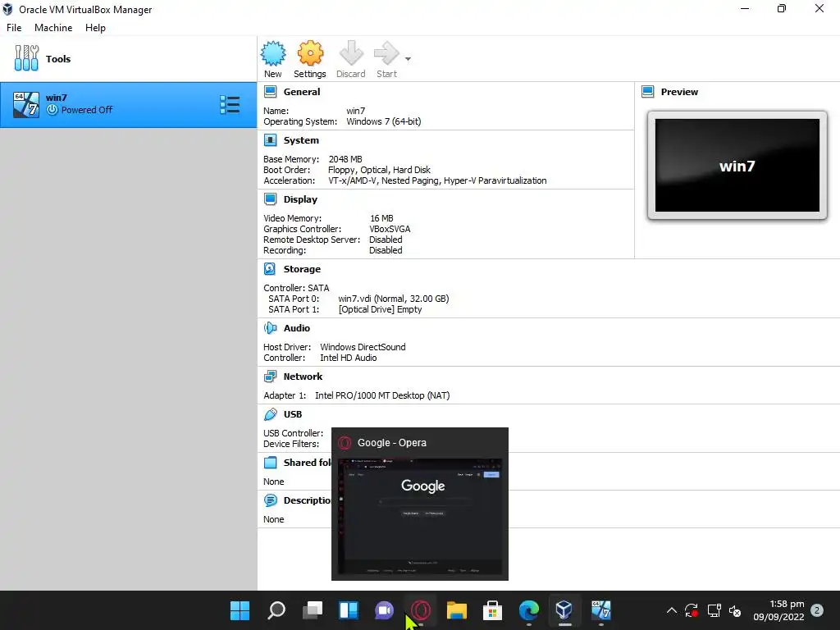This screenshot has height=630, width=840.
Task: Open the USB section heading
Action: (293, 414)
